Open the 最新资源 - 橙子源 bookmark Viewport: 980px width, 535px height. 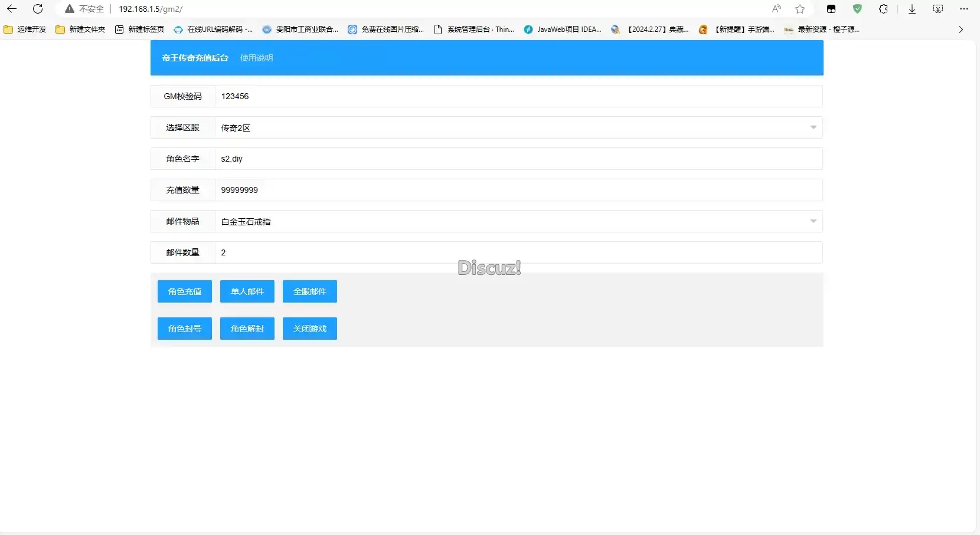click(821, 29)
